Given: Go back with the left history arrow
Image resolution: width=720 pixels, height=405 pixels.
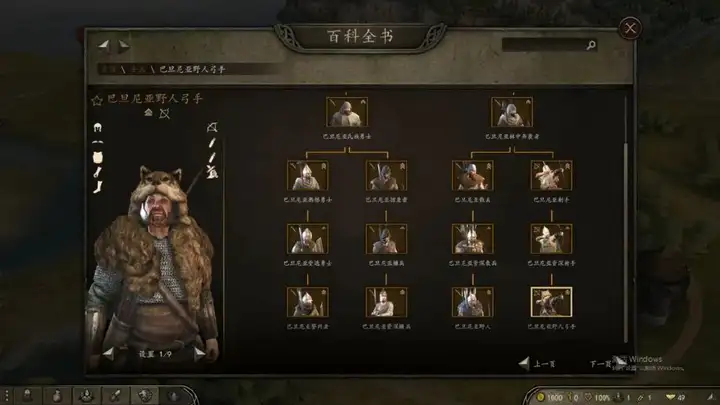Looking at the screenshot, I should [104, 45].
